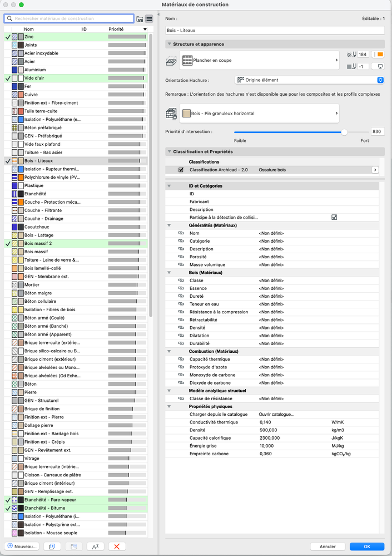Select the Béton cellulaire material
392x556 pixels.
[76, 302]
